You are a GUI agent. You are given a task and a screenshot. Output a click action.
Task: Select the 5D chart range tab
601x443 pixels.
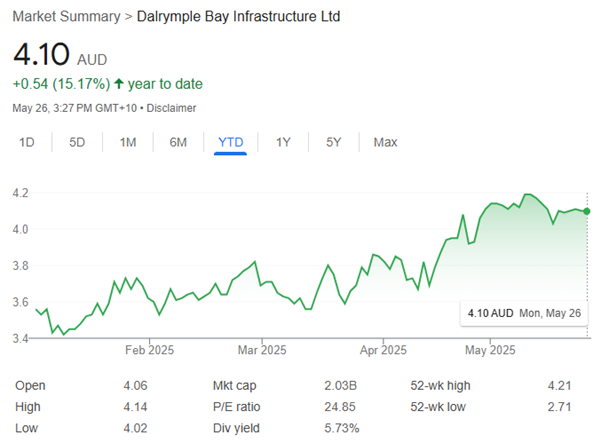[77, 143]
